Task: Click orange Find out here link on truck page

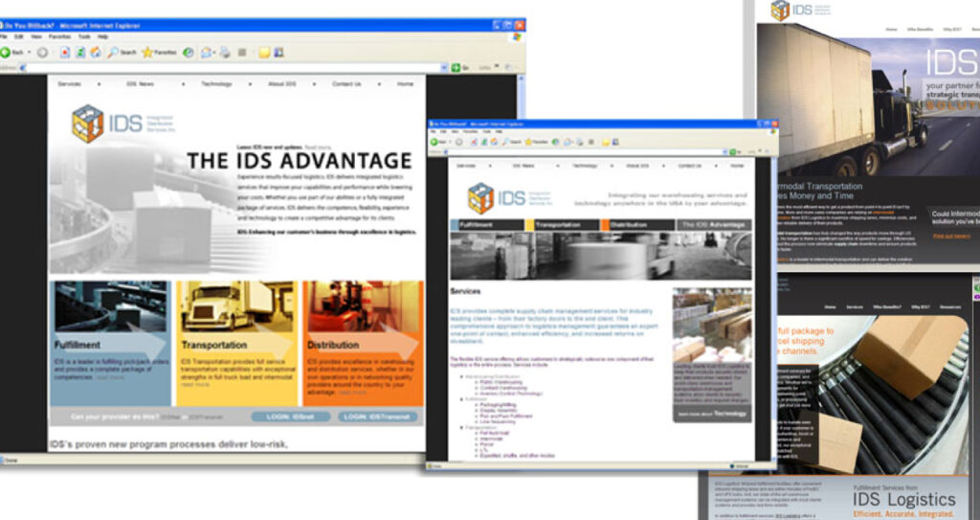Action: point(951,236)
